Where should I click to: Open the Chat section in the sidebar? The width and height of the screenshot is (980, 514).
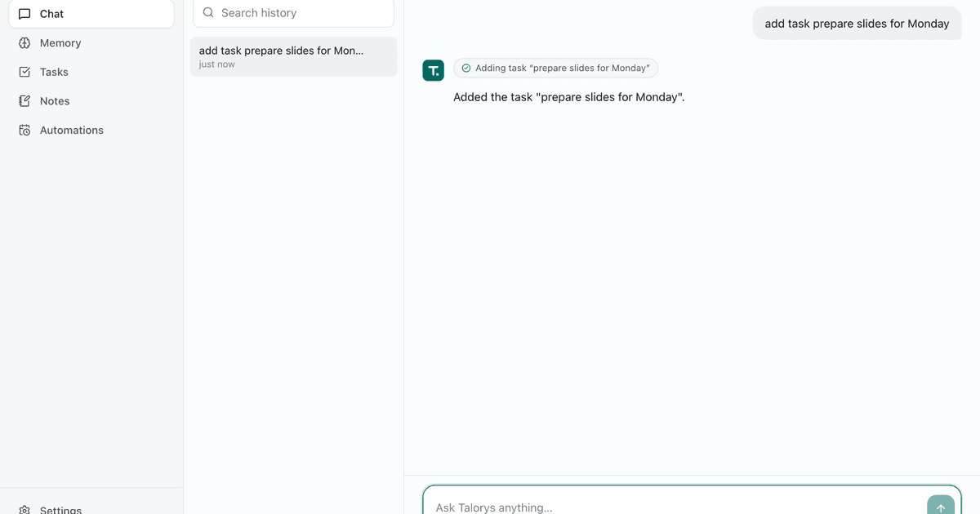point(91,14)
